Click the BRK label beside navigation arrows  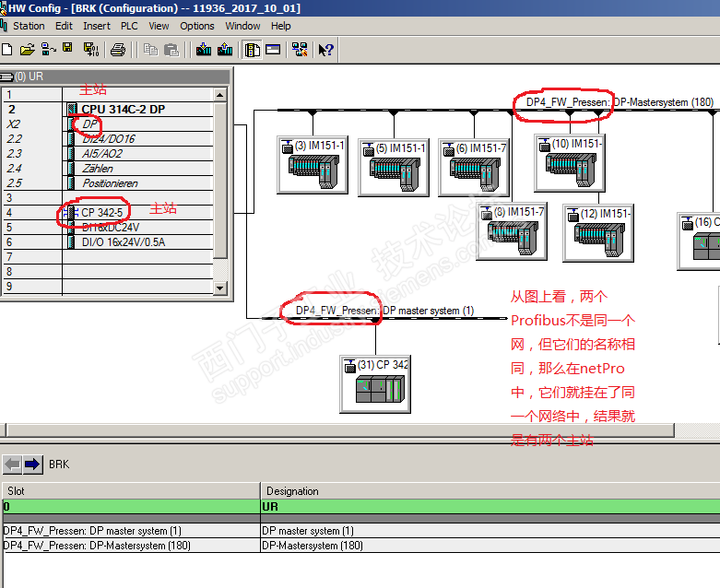tap(59, 465)
